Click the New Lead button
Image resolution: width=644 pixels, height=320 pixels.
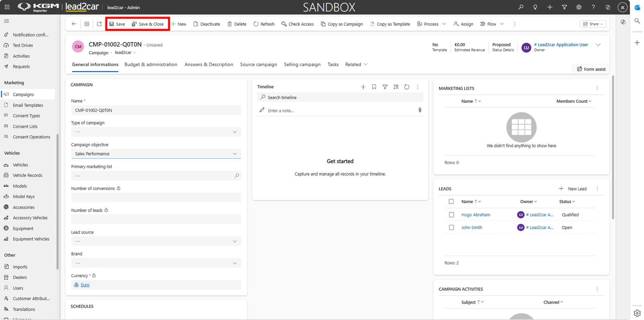pyautogui.click(x=573, y=189)
